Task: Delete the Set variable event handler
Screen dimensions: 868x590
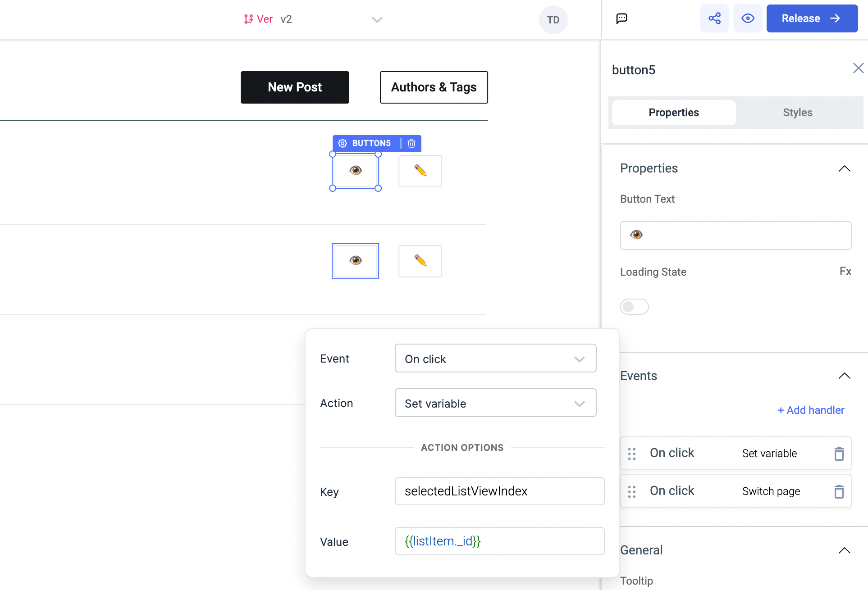Action: tap(838, 454)
